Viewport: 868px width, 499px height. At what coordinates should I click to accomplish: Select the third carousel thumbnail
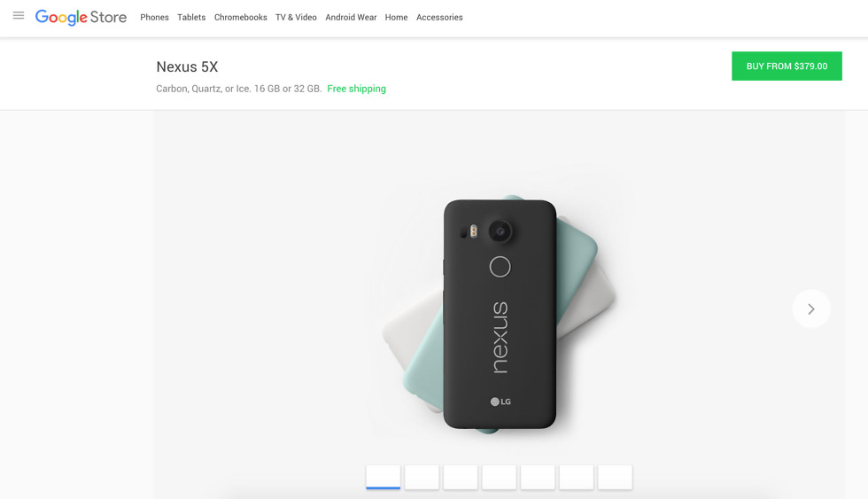(461, 478)
